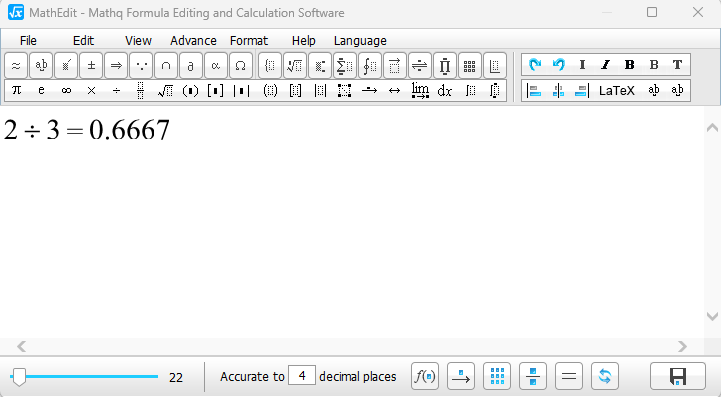Viewport: 721px width, 397px height.
Task: Save the formula with the floppy disk button
Action: pyautogui.click(x=678, y=376)
